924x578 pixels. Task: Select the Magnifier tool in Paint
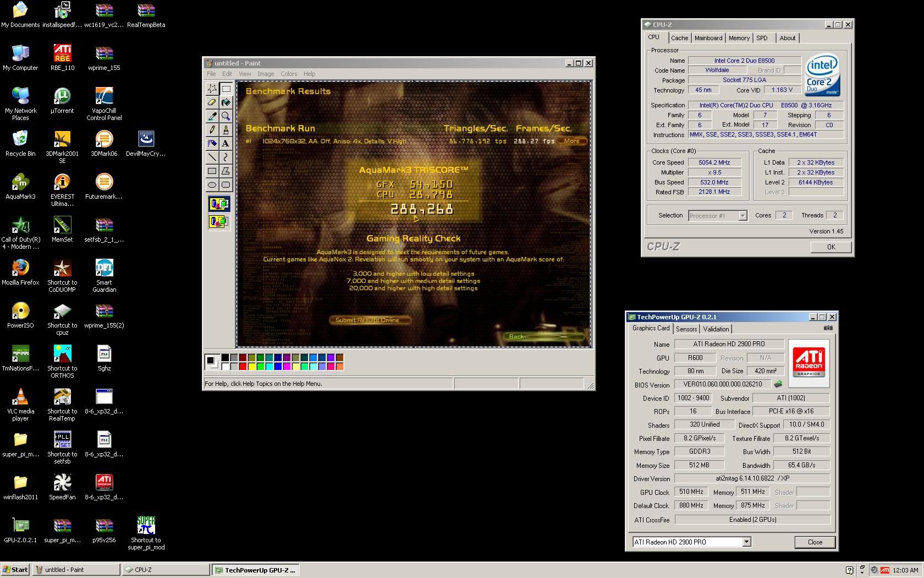pos(226,116)
